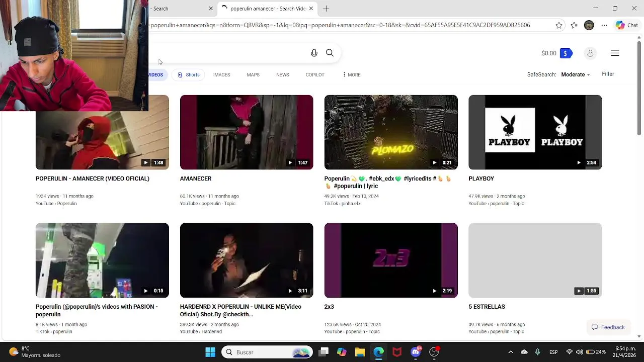This screenshot has width=644, height=362.
Task: Open the browser profile avatar
Action: [x=589, y=25]
